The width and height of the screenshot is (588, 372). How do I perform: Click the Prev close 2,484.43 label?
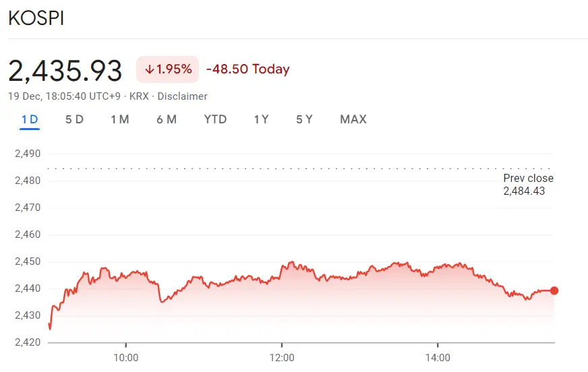[x=528, y=185]
